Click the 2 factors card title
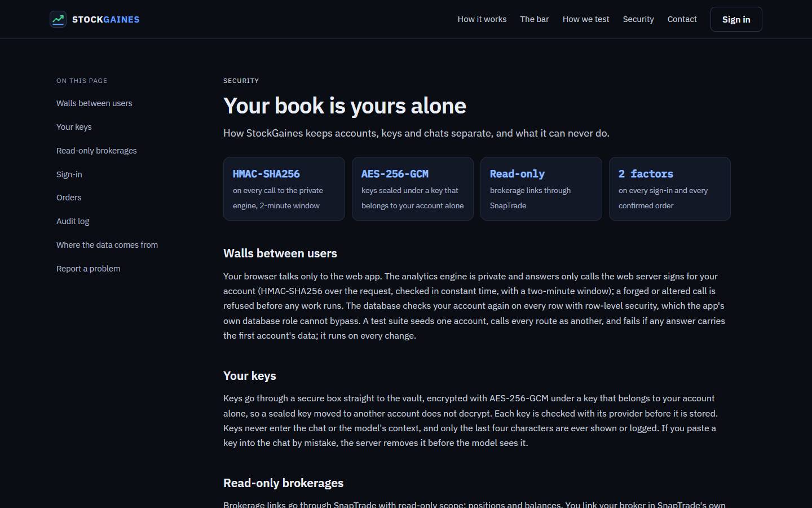The image size is (812, 508). (646, 174)
